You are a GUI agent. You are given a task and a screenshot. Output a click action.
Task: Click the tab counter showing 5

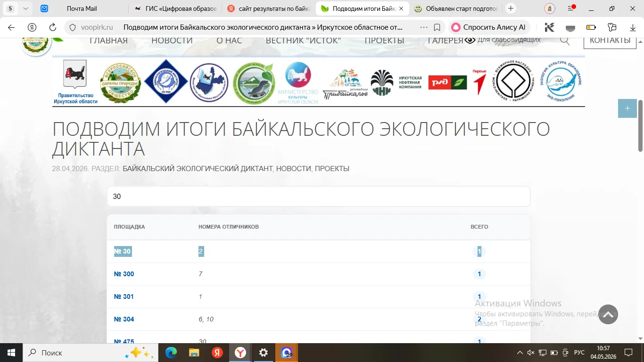(x=10, y=8)
